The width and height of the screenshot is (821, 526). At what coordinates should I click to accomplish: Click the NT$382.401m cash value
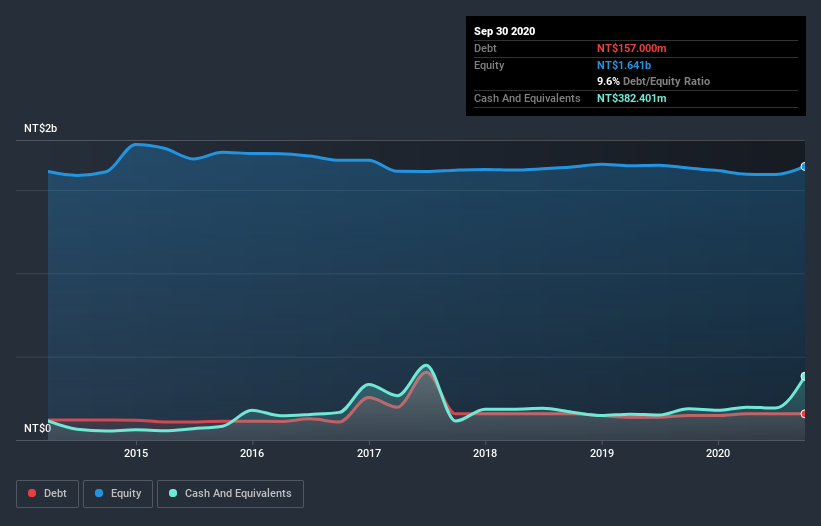click(631, 98)
